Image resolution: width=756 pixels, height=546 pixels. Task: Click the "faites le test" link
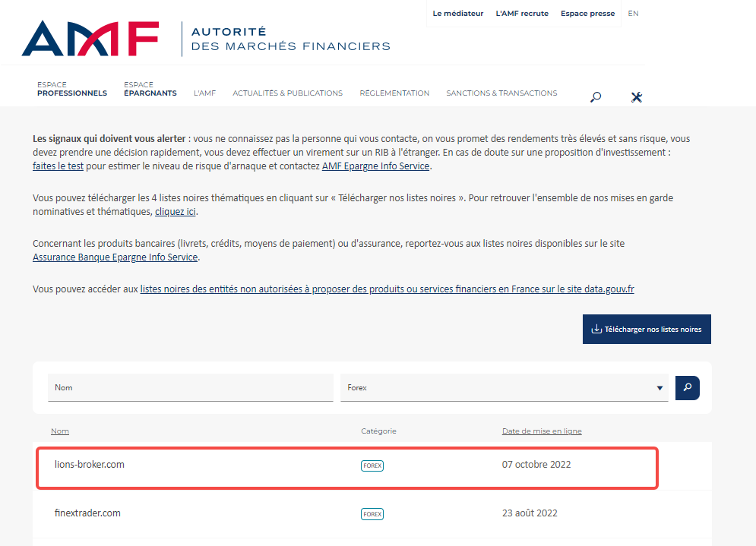point(59,166)
